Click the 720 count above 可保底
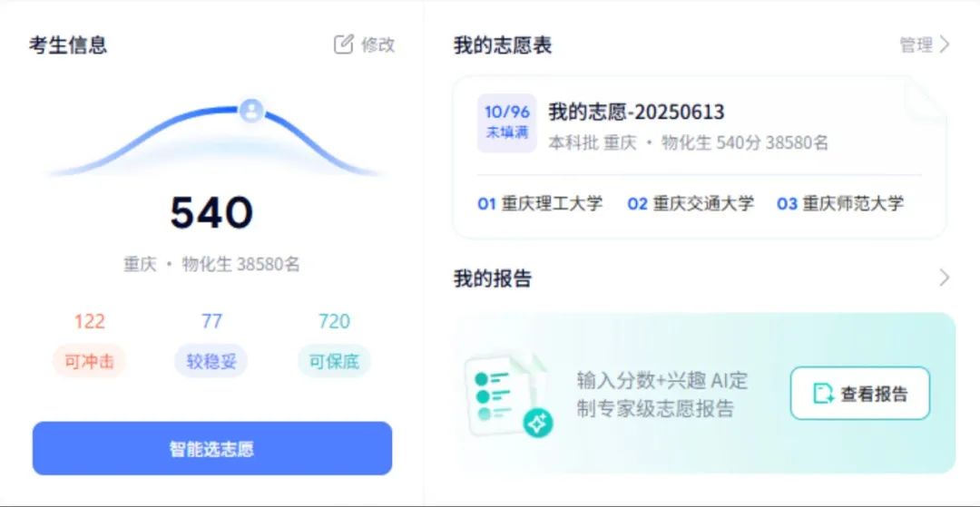Image resolution: width=980 pixels, height=507 pixels. click(x=334, y=322)
